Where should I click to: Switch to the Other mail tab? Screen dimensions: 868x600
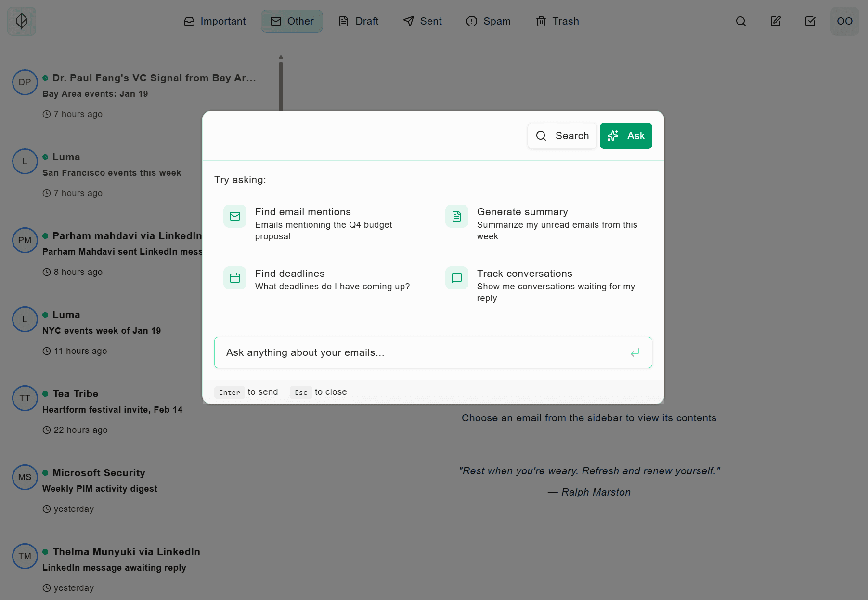coord(292,21)
